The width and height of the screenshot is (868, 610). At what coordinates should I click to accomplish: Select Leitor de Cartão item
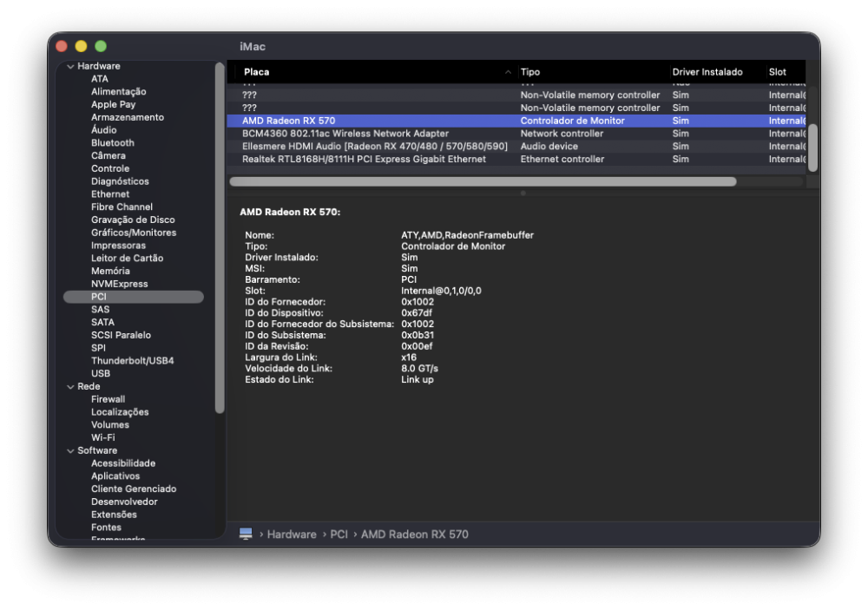point(127,258)
